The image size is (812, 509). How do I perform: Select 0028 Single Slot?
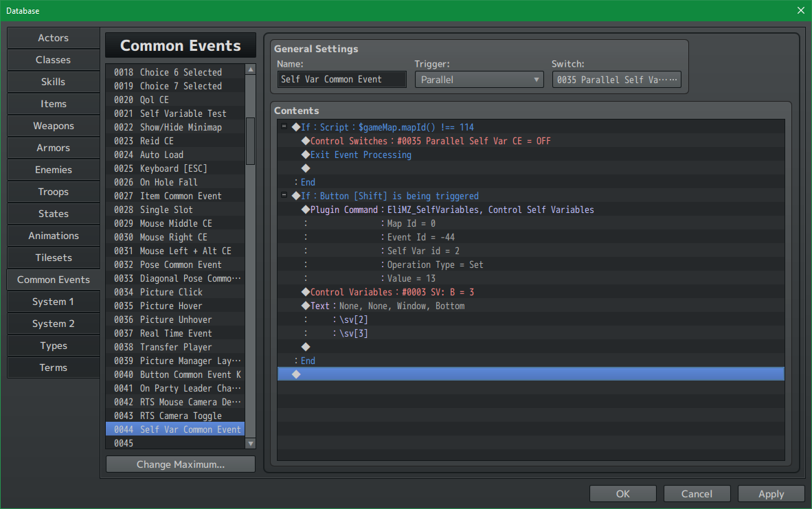[175, 210]
